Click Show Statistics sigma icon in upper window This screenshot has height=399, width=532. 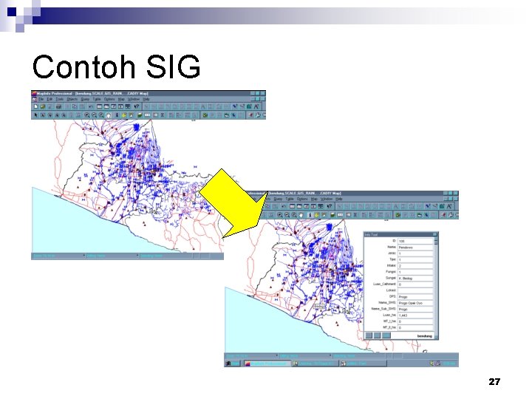[163, 115]
